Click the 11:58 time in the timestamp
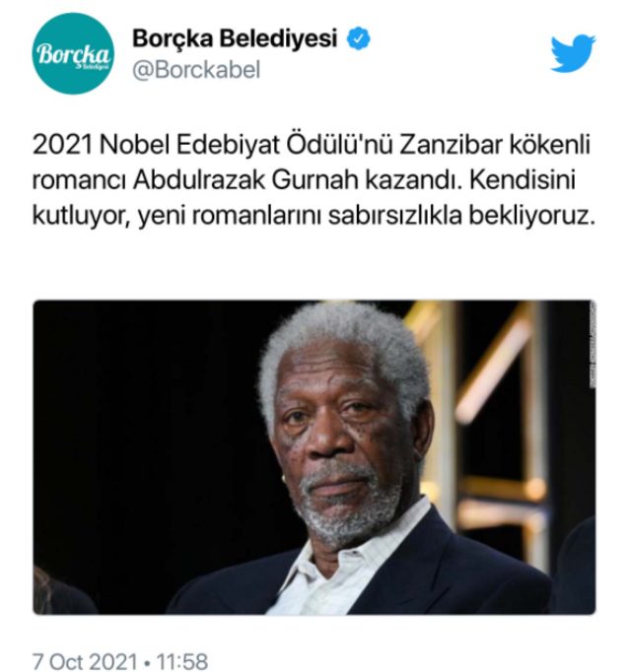631x672 pixels. tap(181, 660)
